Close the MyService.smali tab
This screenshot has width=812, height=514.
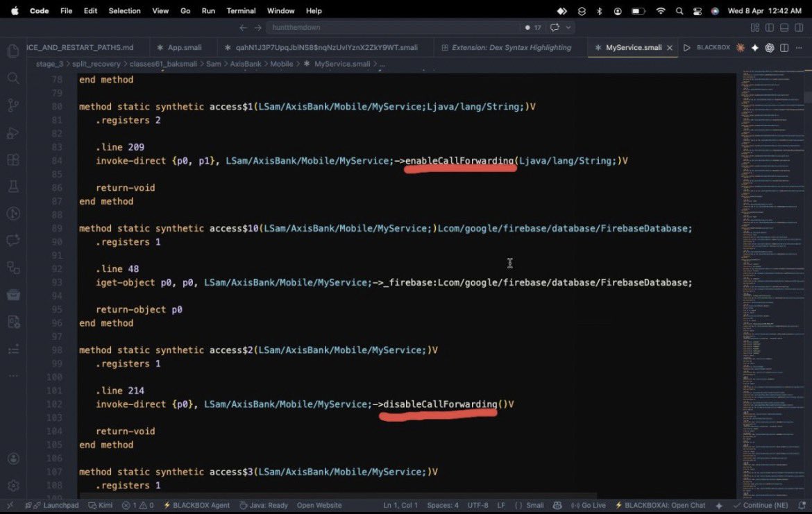[x=670, y=48]
